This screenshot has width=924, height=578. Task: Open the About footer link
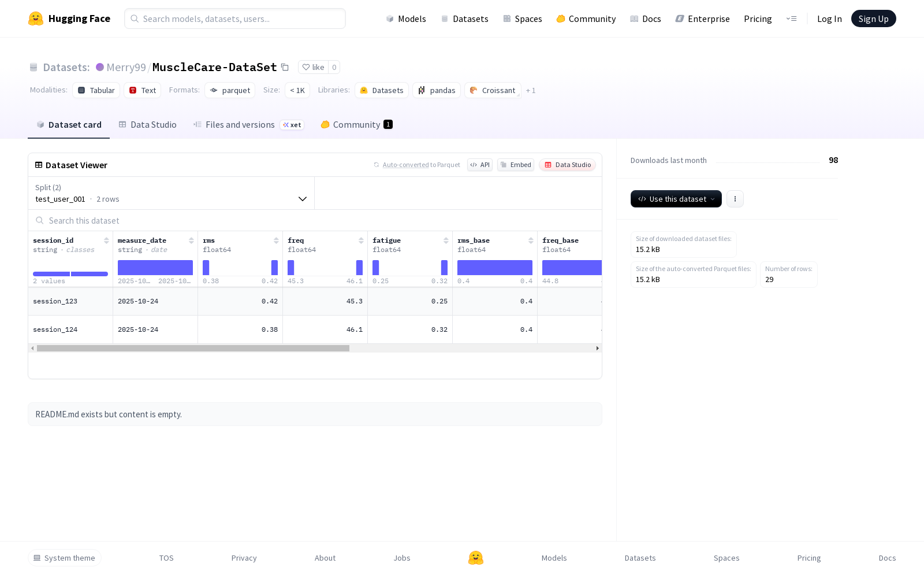(x=325, y=558)
